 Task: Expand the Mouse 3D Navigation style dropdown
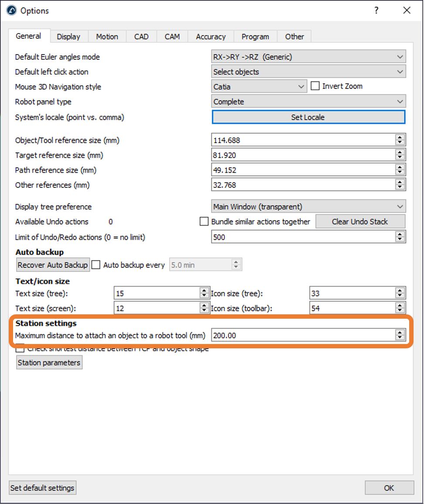(x=259, y=87)
